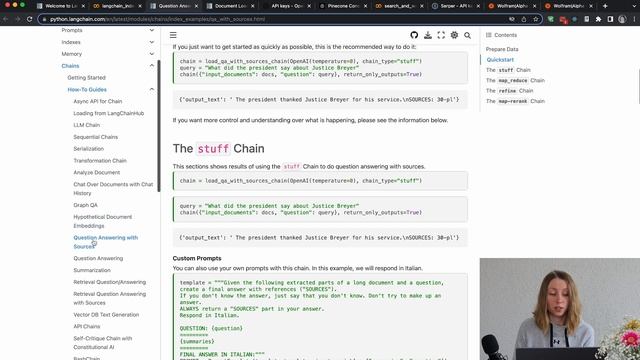Toggle the browser side panel icon
Screen dimensions: 640x360
point(610,19)
